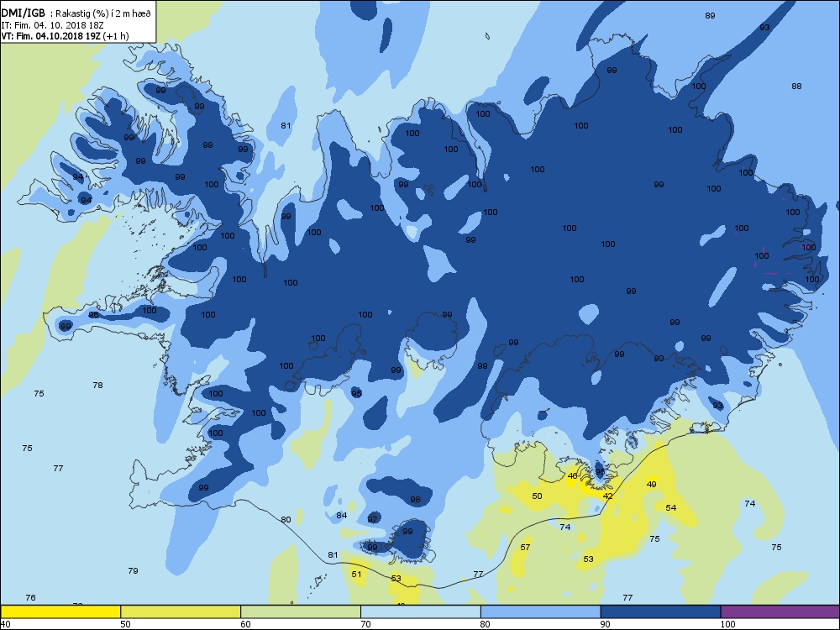Click the humidity value '57' in the yellow area
Viewport: 840px width, 630px height.
click(525, 547)
